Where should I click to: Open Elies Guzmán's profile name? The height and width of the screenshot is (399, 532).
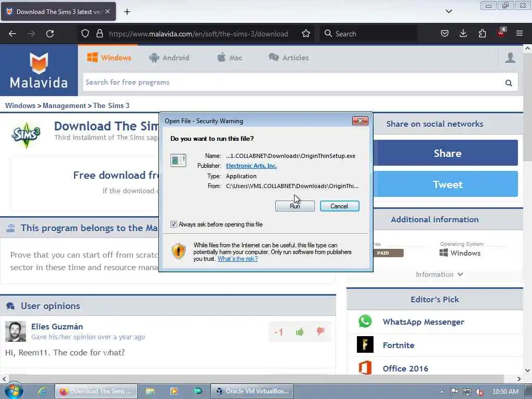click(x=57, y=326)
